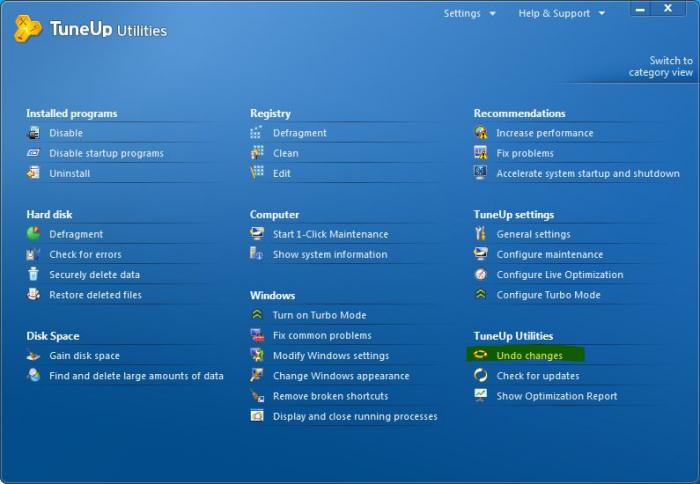Click the Hard disk Defragment pie icon
This screenshot has height=484, width=700.
[33, 234]
